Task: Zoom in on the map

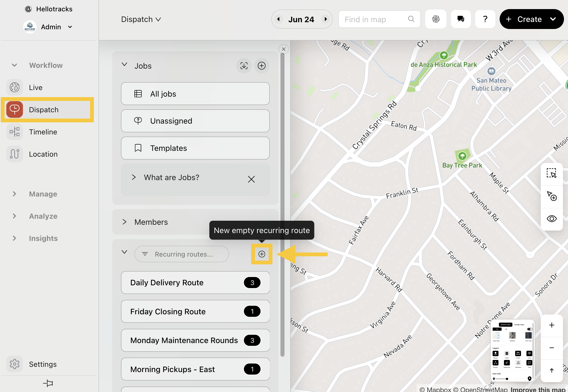Action: 552,325
